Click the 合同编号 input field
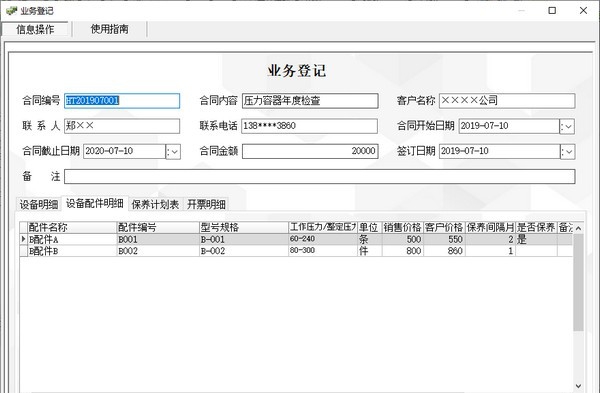Image resolution: width=600 pixels, height=393 pixels. point(122,101)
